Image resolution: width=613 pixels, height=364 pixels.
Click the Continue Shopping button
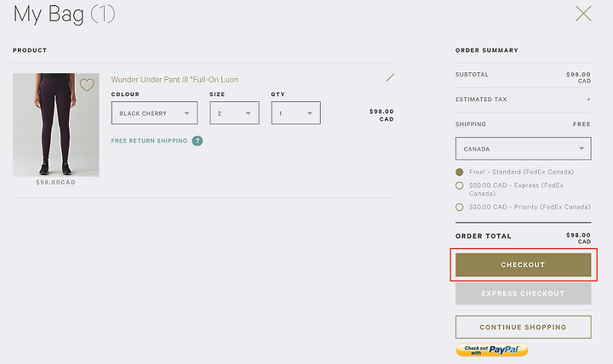pos(523,327)
